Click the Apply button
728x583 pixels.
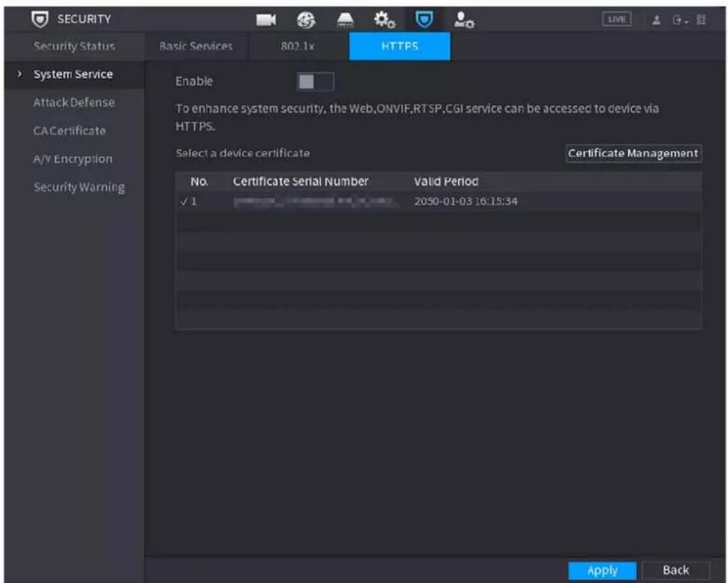pyautogui.click(x=602, y=570)
